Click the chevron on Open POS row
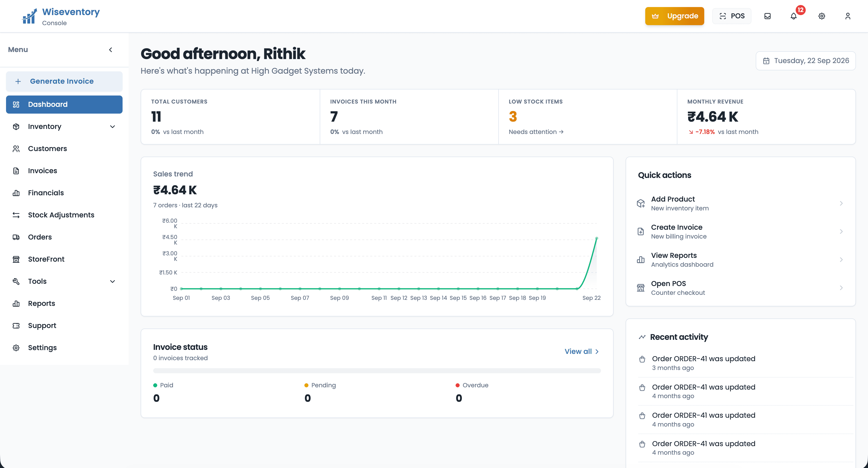This screenshot has height=468, width=868. (841, 288)
